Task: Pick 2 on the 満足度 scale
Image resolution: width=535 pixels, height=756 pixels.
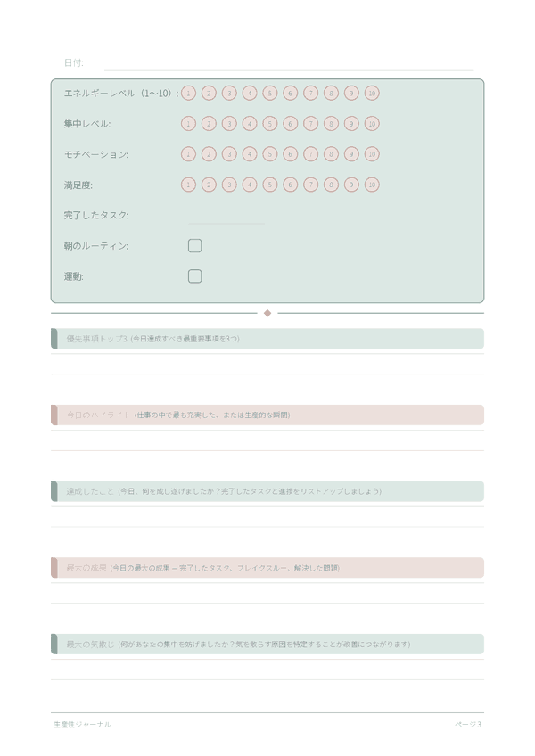Action: click(209, 185)
